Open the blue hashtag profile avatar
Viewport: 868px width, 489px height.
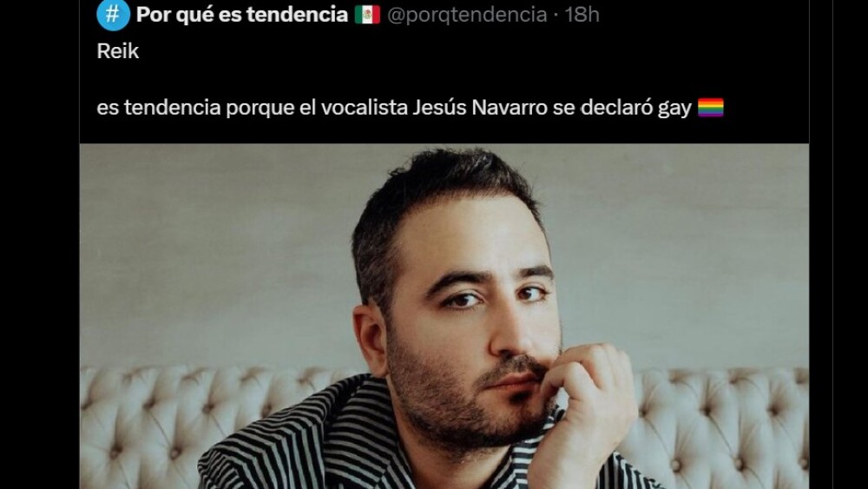[113, 14]
